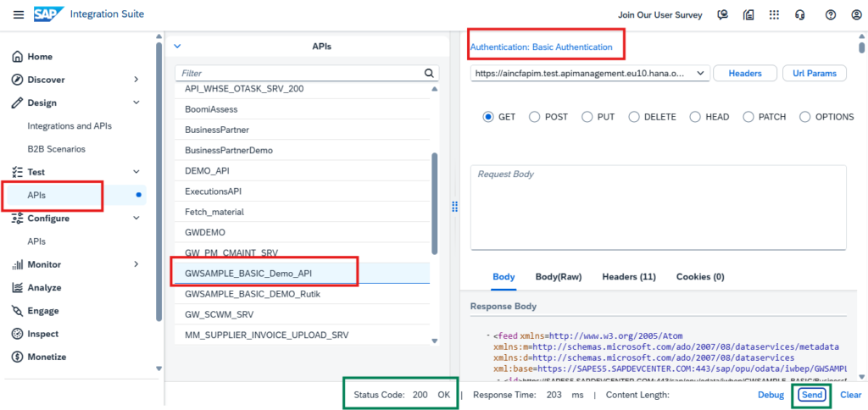Viewport: 868px width, 410px height.
Task: Click the Headers button
Action: click(x=744, y=73)
